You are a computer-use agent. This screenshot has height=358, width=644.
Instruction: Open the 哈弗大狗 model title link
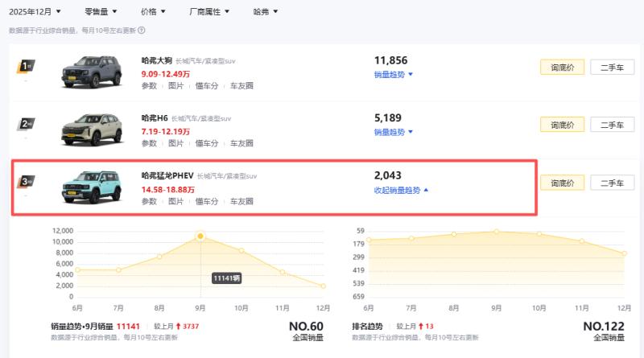click(156, 60)
